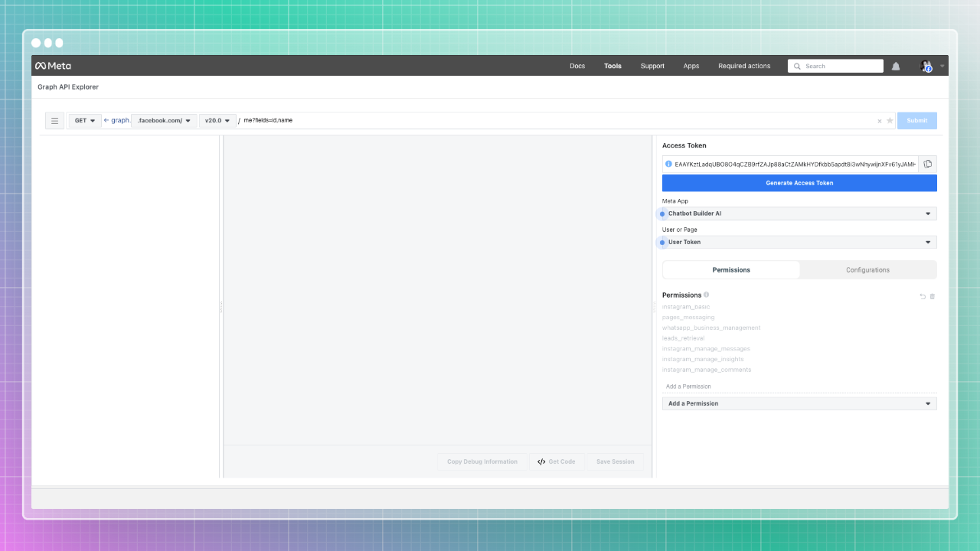The width and height of the screenshot is (980, 551).
Task: Click the undo arrow in Permissions section
Action: tap(923, 296)
